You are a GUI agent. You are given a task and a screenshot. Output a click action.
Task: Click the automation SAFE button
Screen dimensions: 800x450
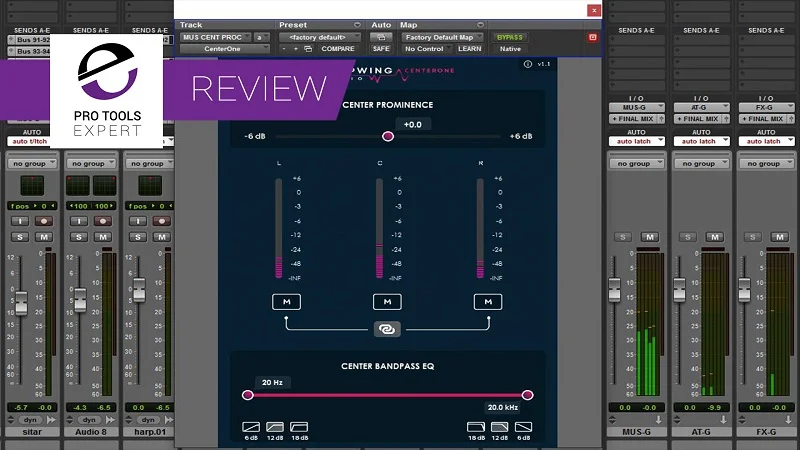(381, 49)
